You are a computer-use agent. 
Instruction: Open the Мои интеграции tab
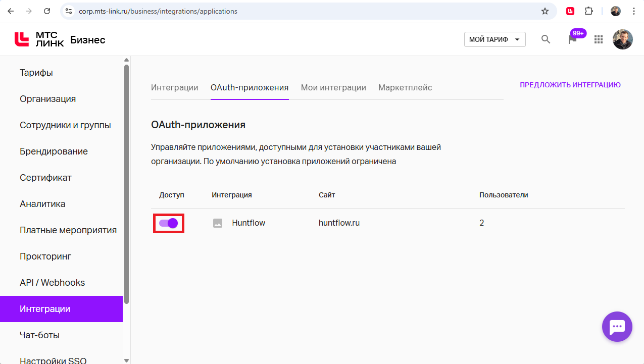(x=333, y=87)
